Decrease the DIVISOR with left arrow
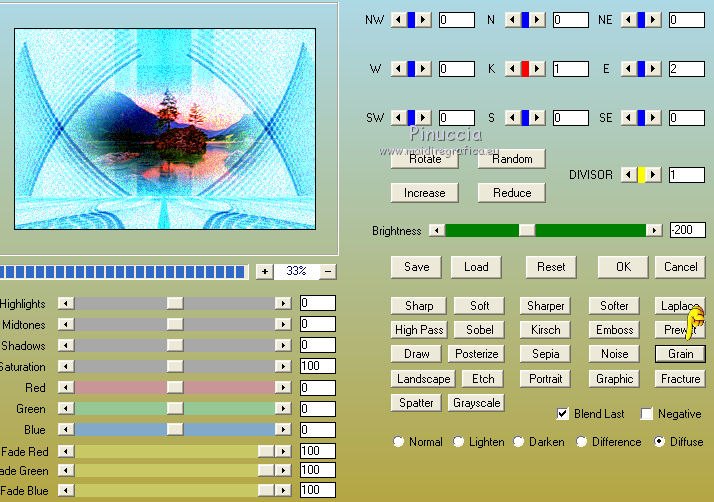714x502 pixels. pos(629,174)
